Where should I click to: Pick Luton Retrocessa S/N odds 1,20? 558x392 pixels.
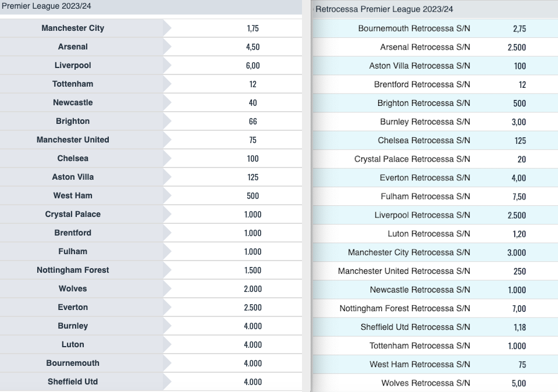click(519, 234)
